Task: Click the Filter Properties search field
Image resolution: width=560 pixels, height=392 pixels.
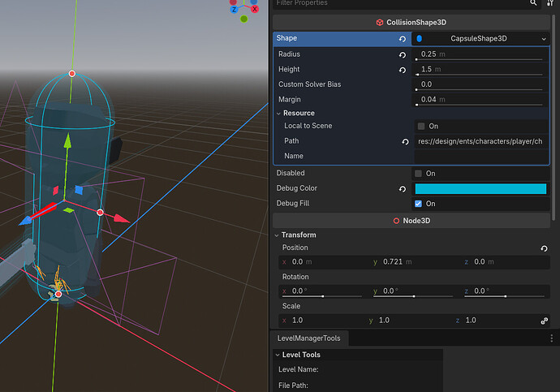Action: pos(407,3)
